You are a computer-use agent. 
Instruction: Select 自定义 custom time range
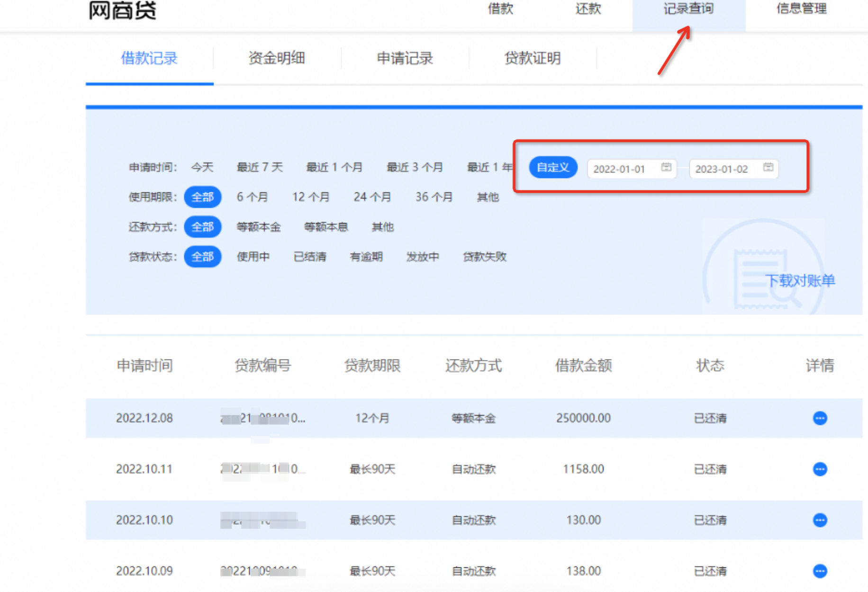553,167
